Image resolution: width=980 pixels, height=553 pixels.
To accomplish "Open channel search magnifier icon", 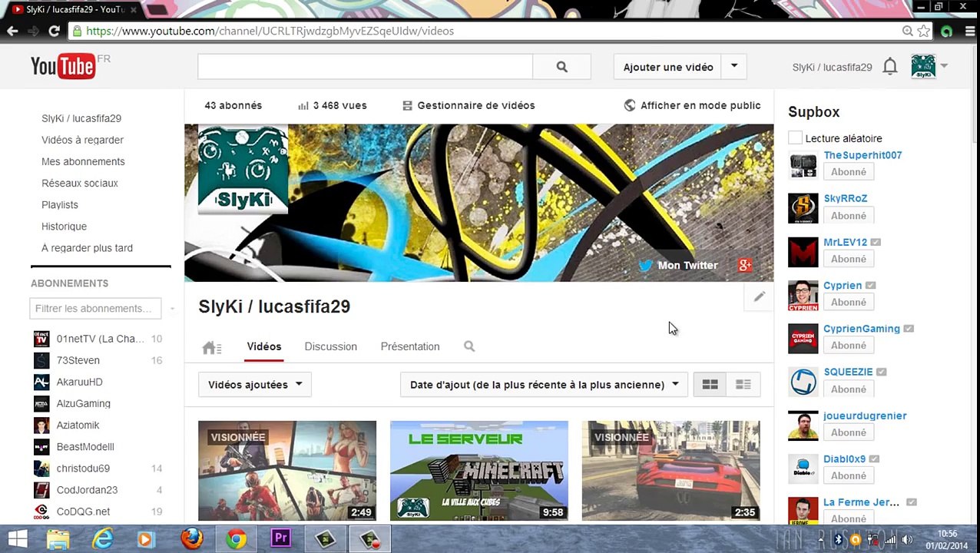I will 469,346.
